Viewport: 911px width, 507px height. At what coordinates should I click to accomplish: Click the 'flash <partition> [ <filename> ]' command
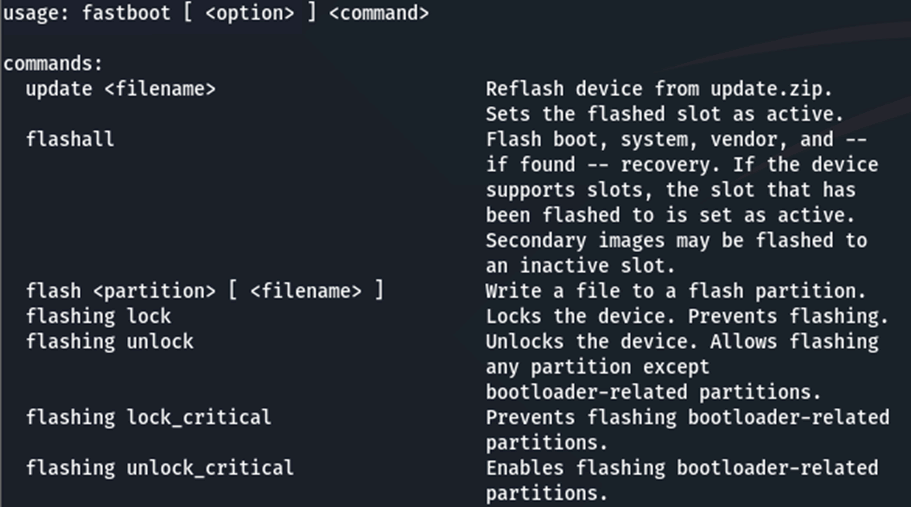[205, 292]
